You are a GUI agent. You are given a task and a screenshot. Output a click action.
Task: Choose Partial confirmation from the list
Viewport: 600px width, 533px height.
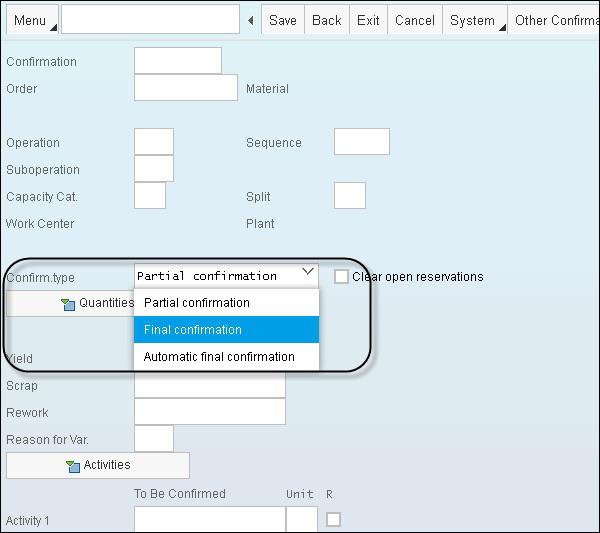(x=227, y=303)
